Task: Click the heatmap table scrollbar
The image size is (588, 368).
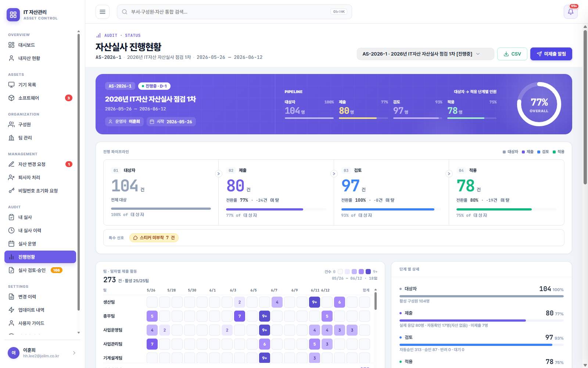Action: [375, 300]
